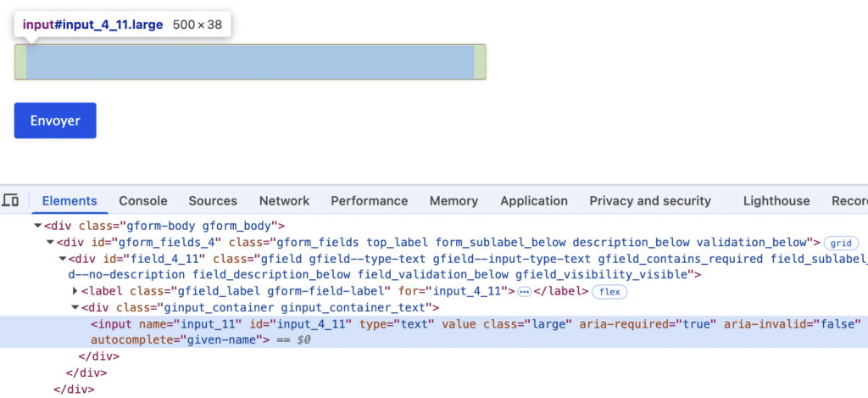Go to the Network tab

pyautogui.click(x=284, y=201)
